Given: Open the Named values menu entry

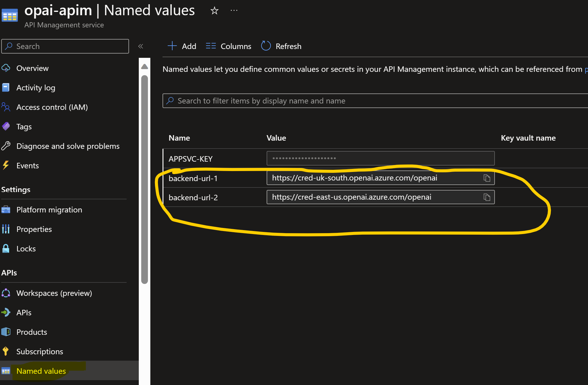Looking at the screenshot, I should click(x=41, y=371).
